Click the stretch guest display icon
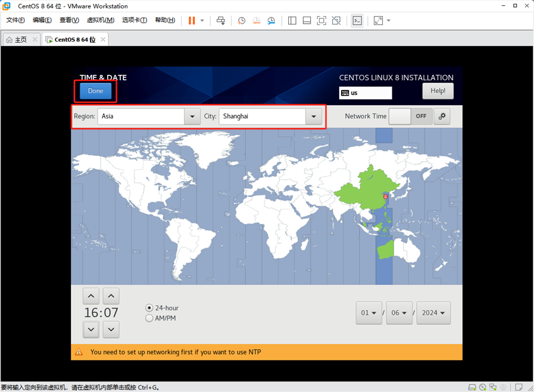The height and width of the screenshot is (392, 534). pyautogui.click(x=378, y=20)
